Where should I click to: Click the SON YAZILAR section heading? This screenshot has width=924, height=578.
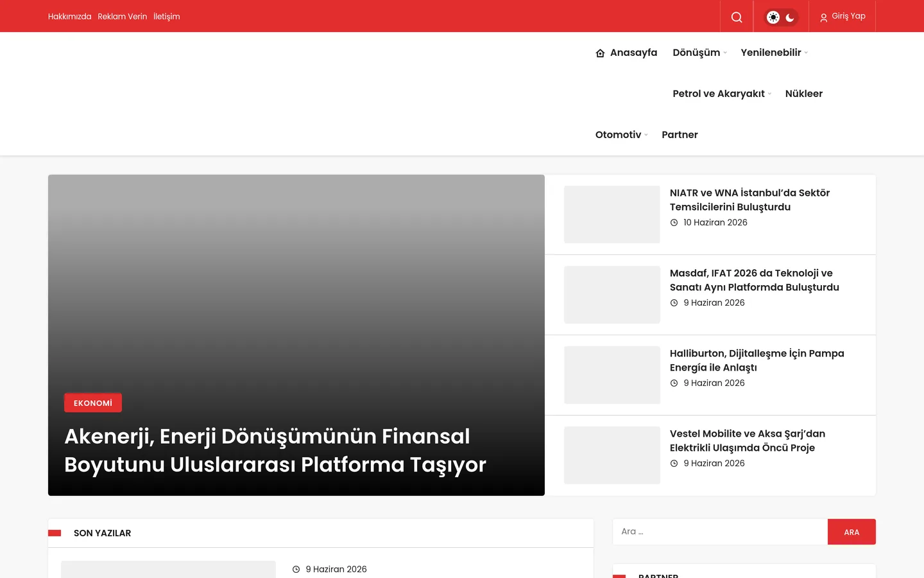tap(102, 533)
